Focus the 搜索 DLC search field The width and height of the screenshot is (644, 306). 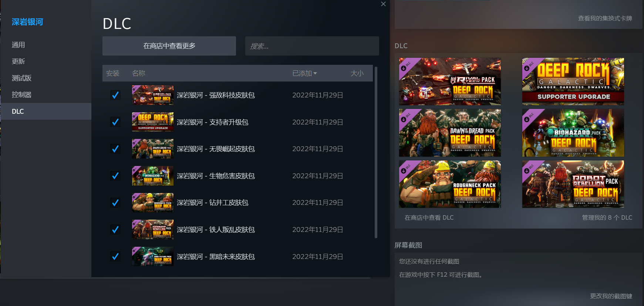coord(312,46)
